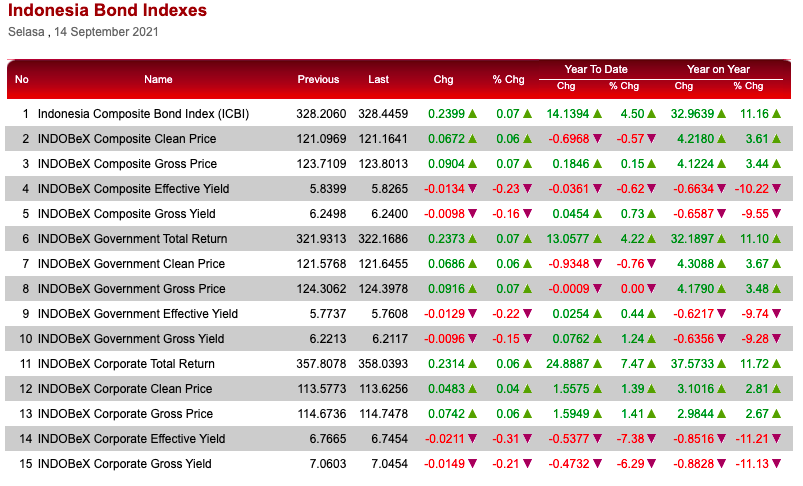Screen dimensions: 803x486
Task: Select INDOBeX Government Gross Price
Action: (132, 289)
